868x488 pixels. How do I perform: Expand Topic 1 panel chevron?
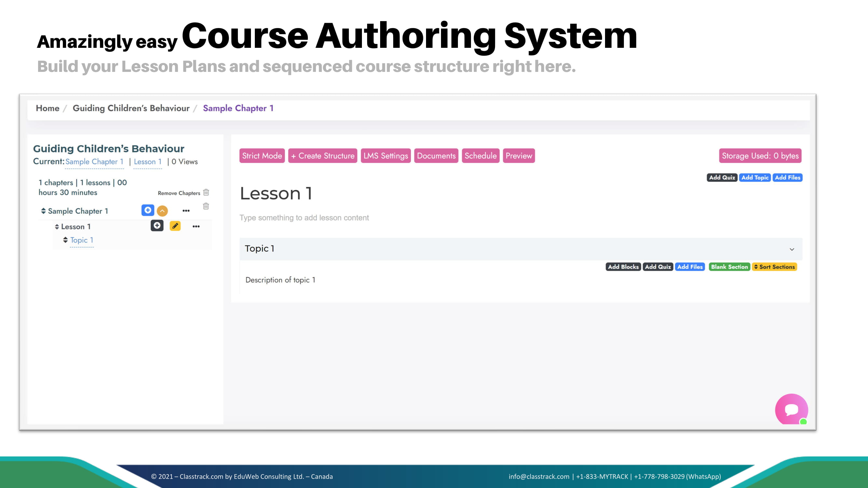792,249
